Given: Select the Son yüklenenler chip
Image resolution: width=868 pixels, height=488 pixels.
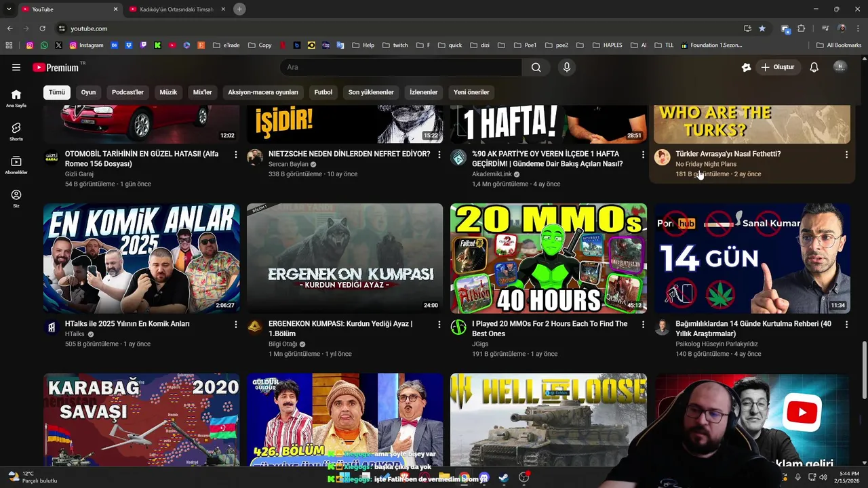Looking at the screenshot, I should click(x=371, y=92).
